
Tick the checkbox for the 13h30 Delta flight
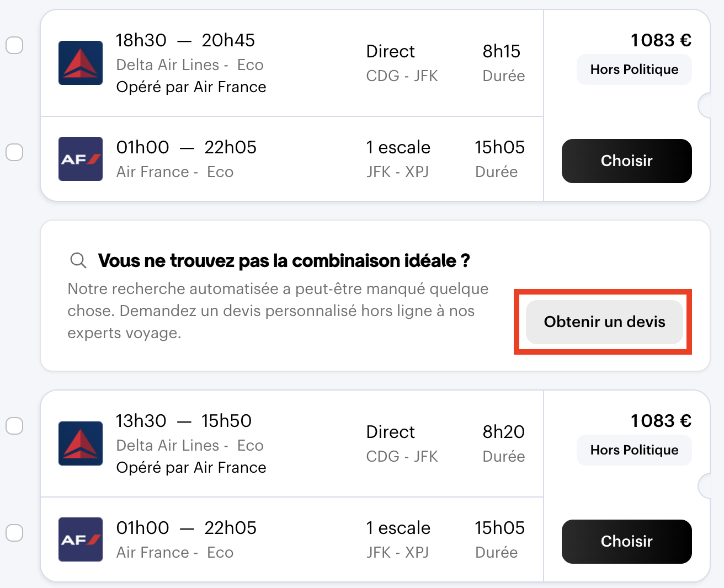coord(14,426)
